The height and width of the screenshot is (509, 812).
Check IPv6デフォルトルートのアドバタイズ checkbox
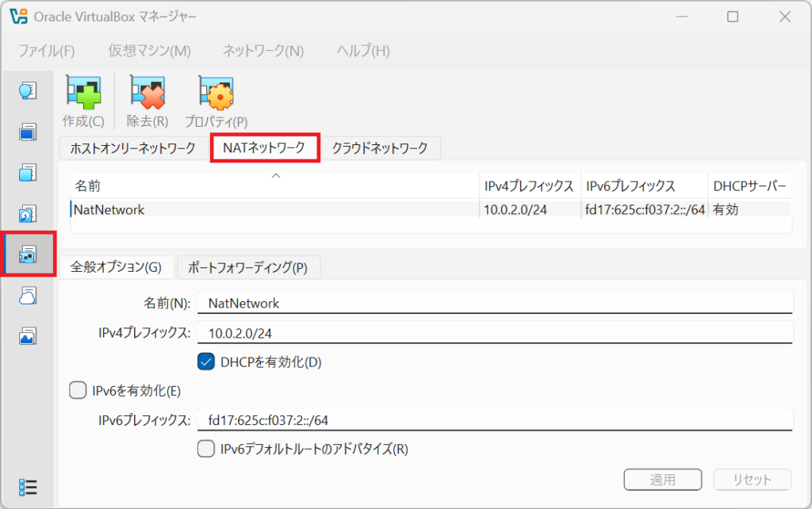tap(206, 449)
